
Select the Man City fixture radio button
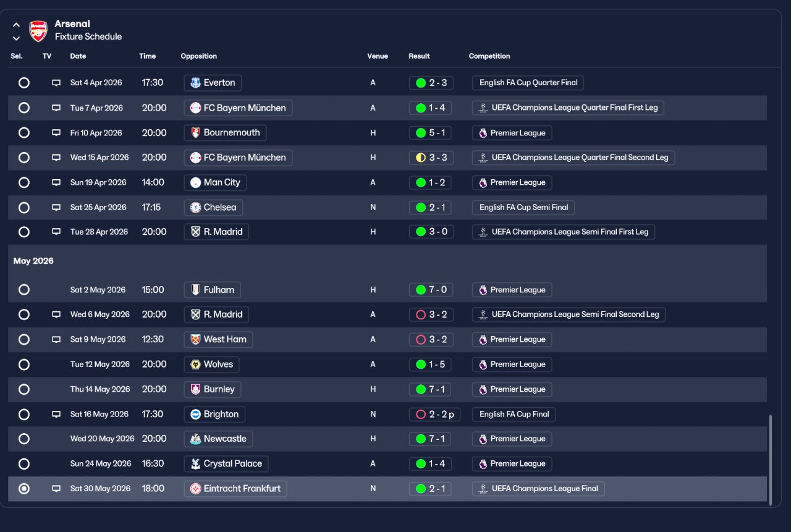click(24, 182)
